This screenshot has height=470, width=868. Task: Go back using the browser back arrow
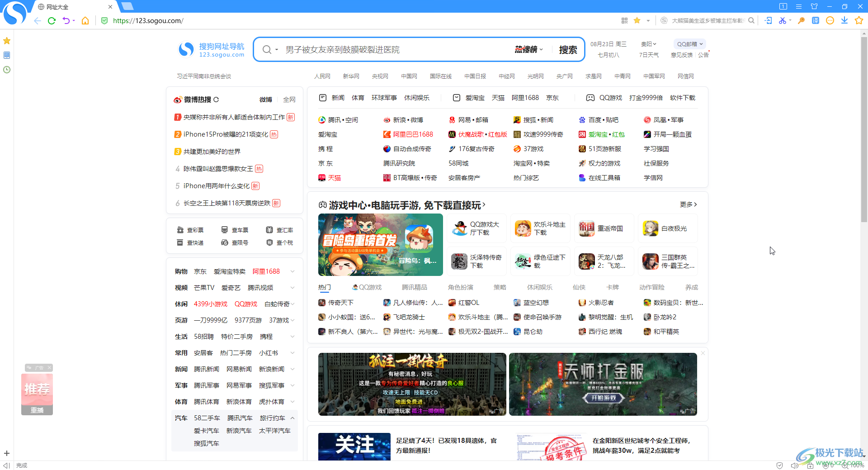[38, 21]
